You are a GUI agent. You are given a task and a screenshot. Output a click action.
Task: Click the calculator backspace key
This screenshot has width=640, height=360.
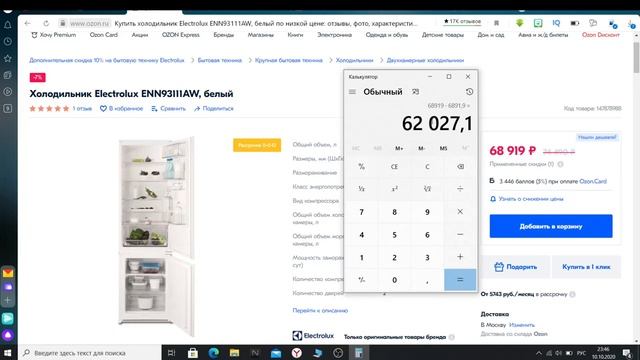[x=460, y=167]
